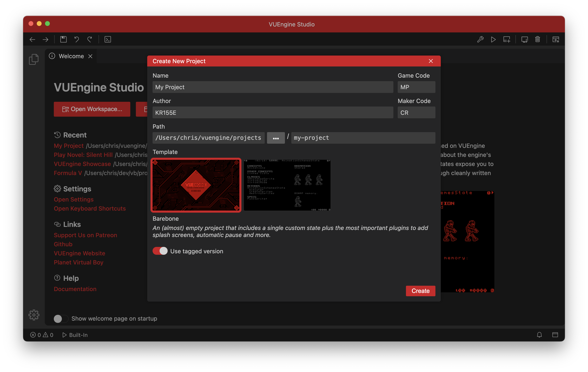Click Support Us on Patreon link
The image size is (588, 372).
coord(85,235)
